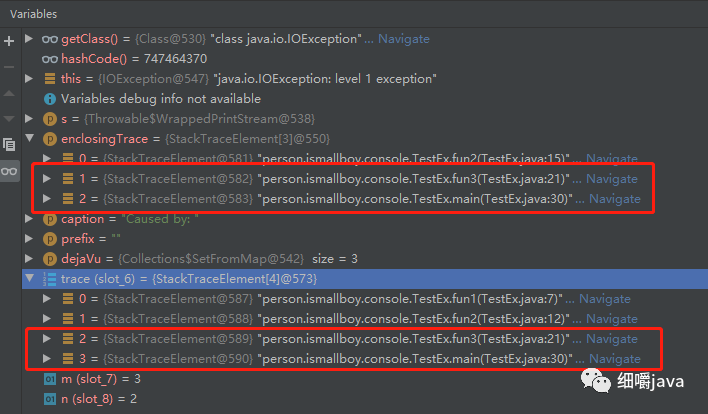Viewport: 708px width, 414px height.
Task: Collapse the enclosingTrace array node
Action: click(x=29, y=139)
